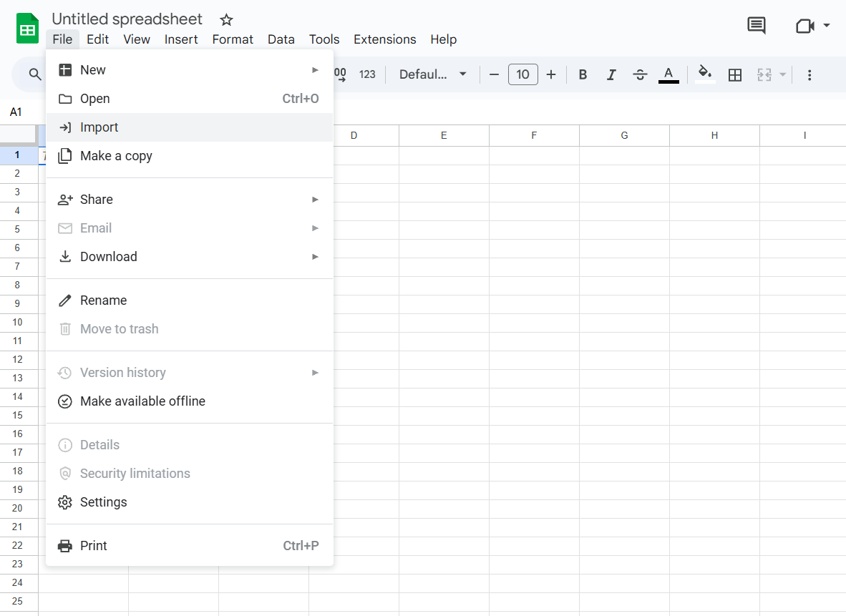Click the Bold formatting icon
The image size is (846, 616).
pos(583,74)
